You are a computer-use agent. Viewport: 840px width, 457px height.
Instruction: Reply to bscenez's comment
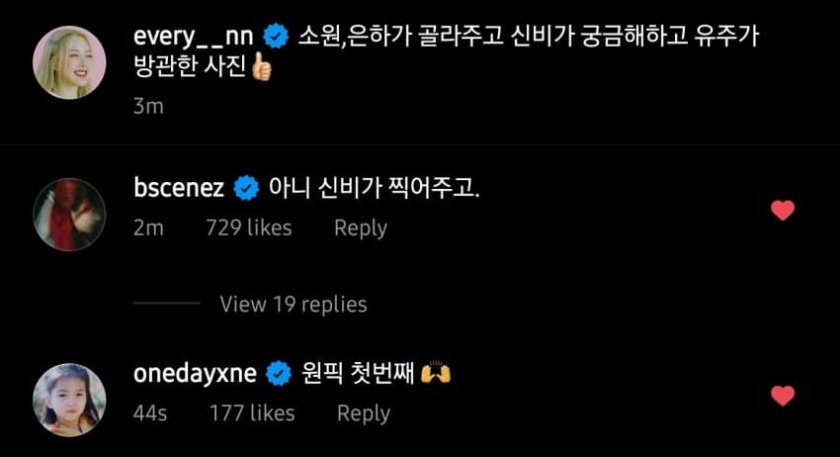(360, 228)
